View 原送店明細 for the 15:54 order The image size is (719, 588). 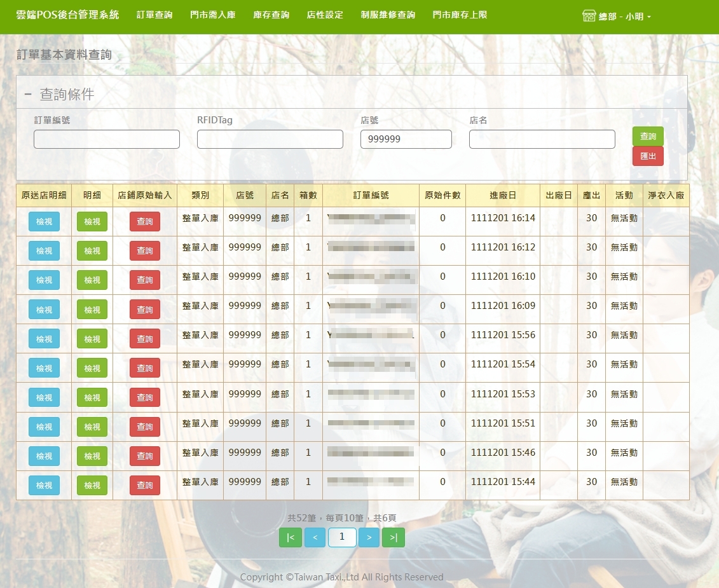click(x=44, y=368)
